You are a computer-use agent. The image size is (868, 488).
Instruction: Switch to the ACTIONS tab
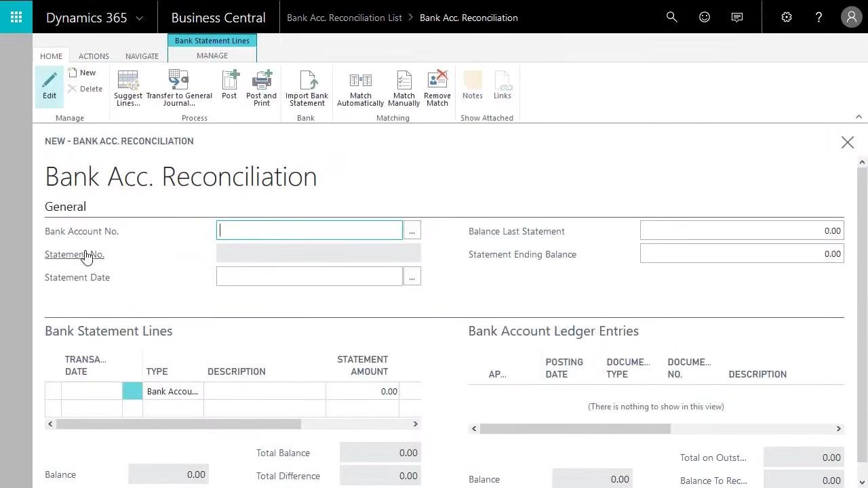pos(94,56)
